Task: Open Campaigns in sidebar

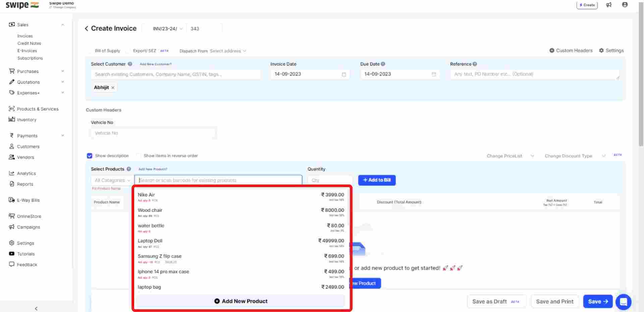Action: pyautogui.click(x=24, y=227)
